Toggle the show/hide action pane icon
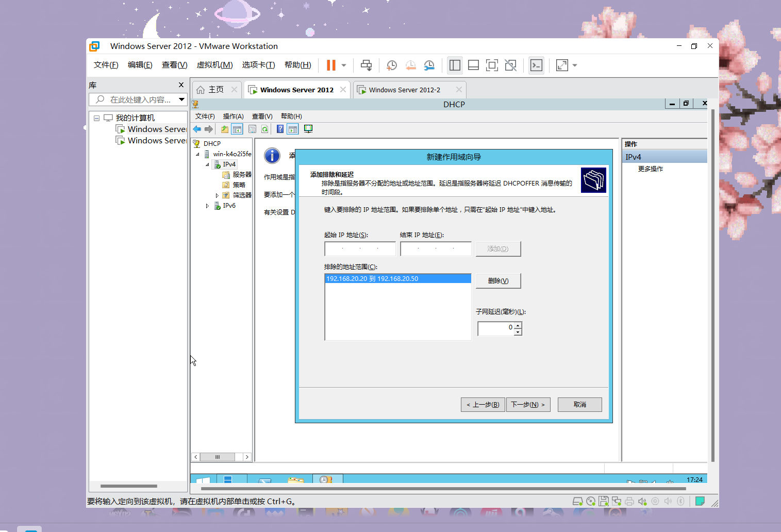The image size is (781, 532). click(x=293, y=129)
